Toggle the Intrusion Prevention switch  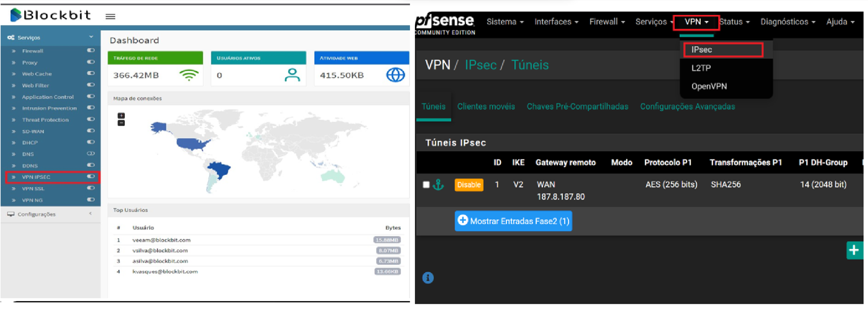click(x=91, y=108)
